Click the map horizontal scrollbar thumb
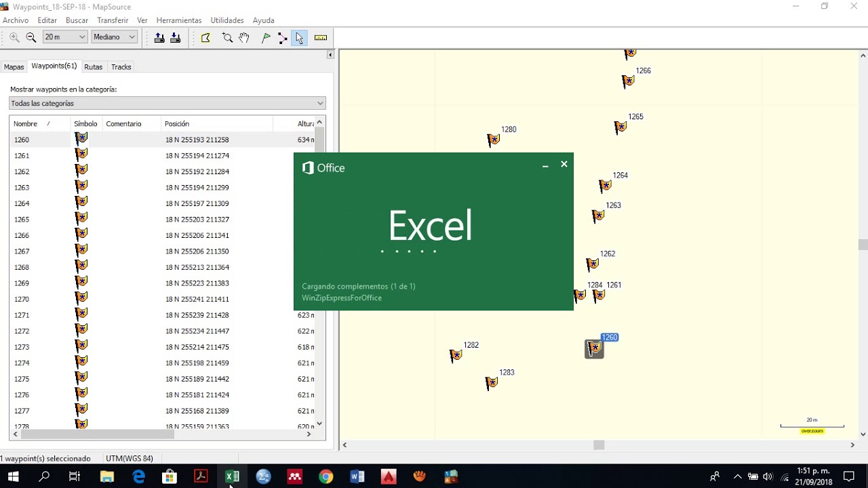The height and width of the screenshot is (488, 868). coord(599,445)
